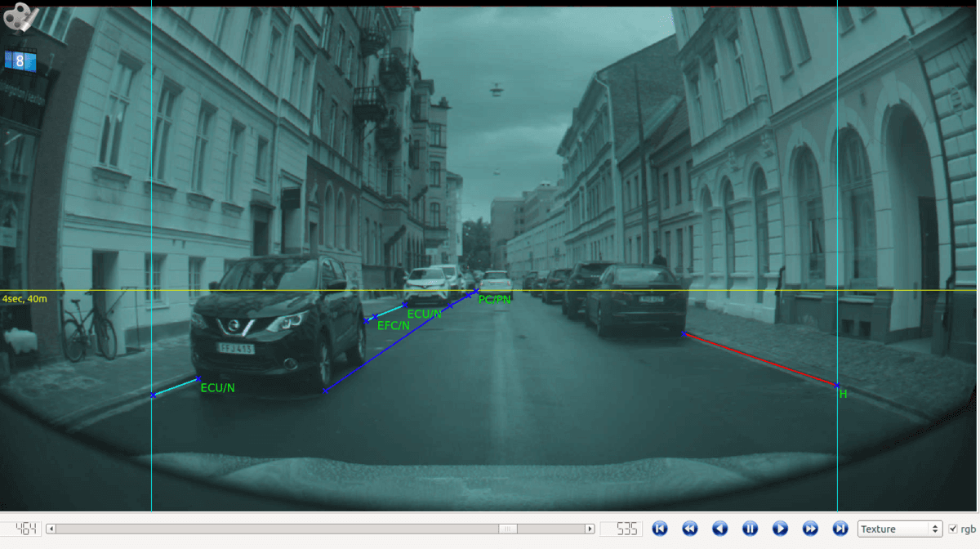Open the Texture dropdown
Screen dimensions: 980x549
pos(899,529)
